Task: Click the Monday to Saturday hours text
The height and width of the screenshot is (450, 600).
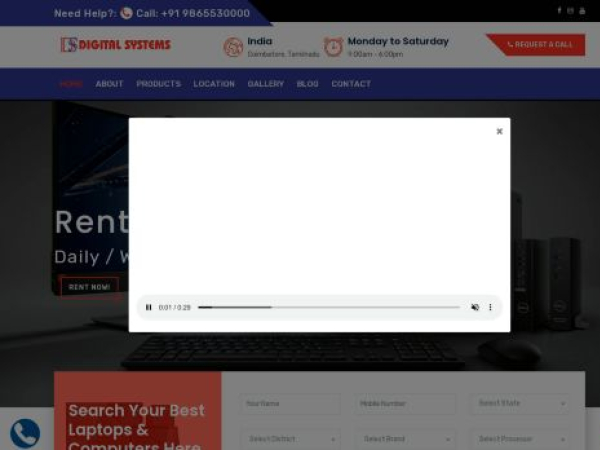Action: (x=398, y=41)
